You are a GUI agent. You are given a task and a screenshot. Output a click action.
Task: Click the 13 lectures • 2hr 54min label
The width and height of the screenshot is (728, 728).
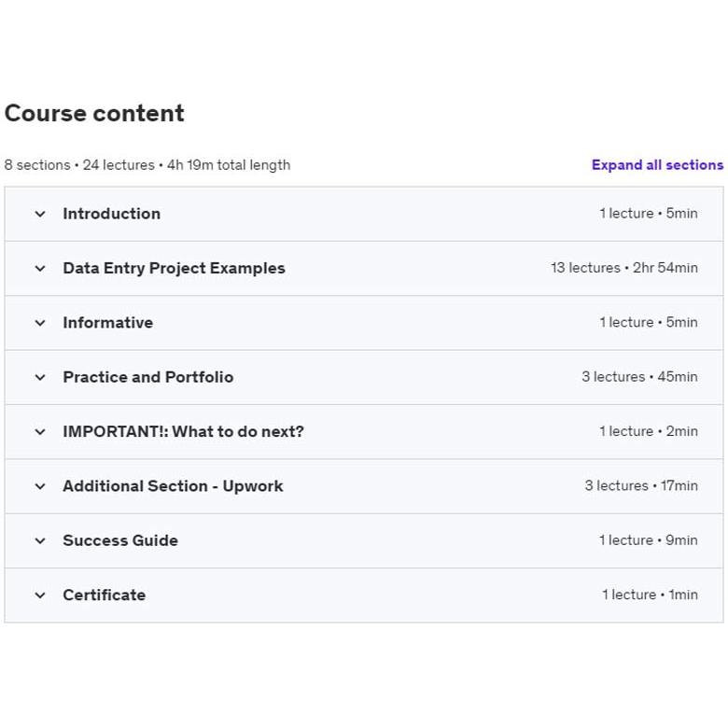(623, 269)
